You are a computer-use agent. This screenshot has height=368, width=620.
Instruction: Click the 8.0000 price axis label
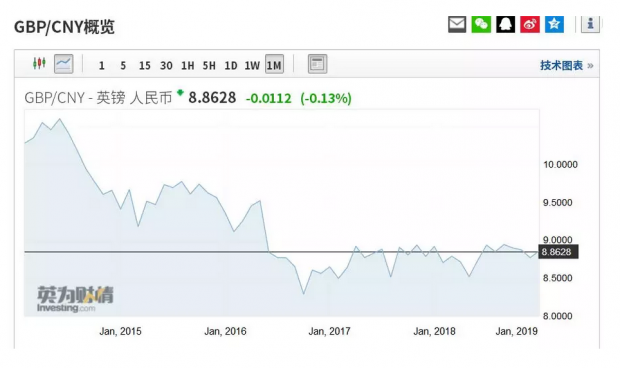point(558,316)
